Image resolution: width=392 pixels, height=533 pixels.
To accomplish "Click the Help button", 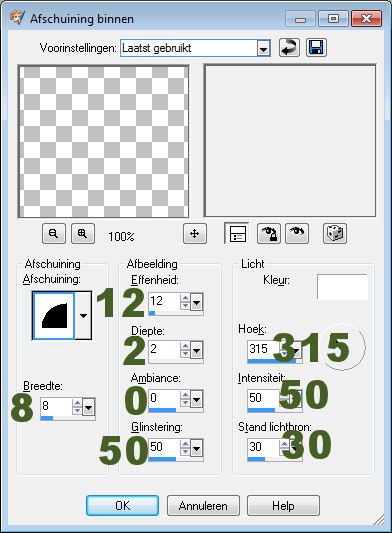I will point(283,505).
